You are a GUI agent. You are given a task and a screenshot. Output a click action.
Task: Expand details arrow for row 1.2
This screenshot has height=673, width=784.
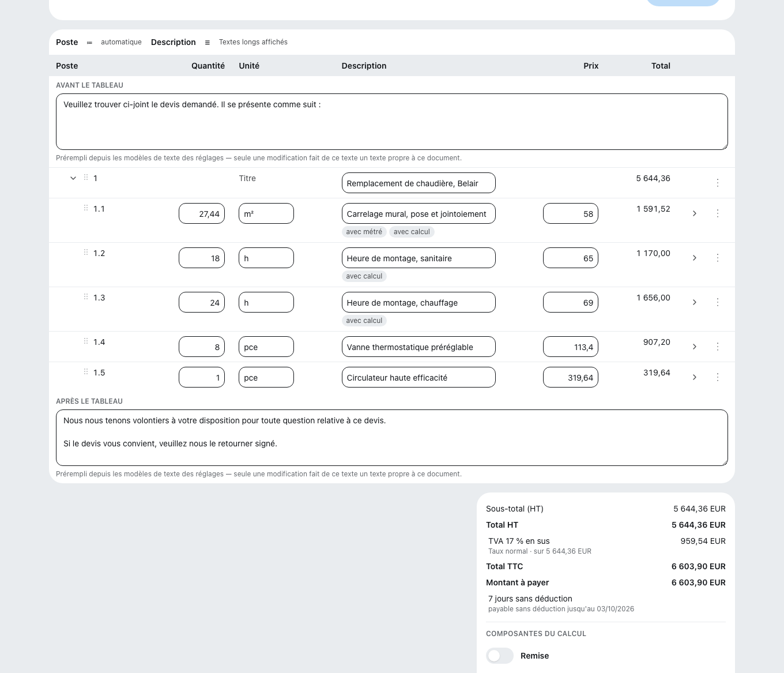tap(695, 258)
